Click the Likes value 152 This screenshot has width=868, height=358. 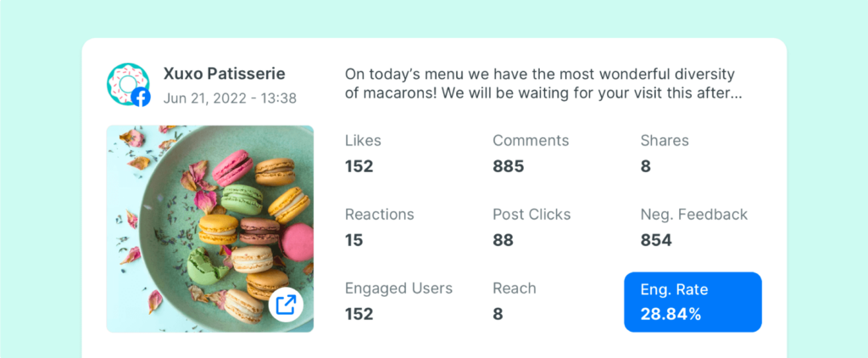[359, 166]
